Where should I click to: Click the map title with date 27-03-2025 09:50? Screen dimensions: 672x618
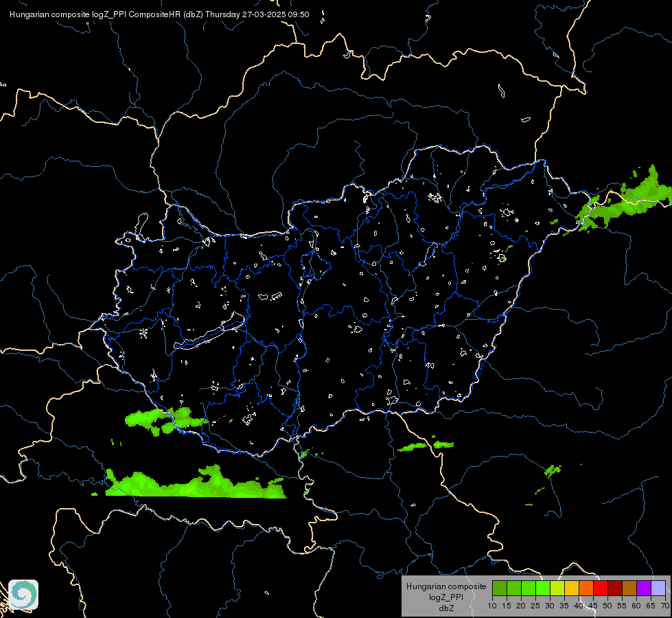point(159,14)
